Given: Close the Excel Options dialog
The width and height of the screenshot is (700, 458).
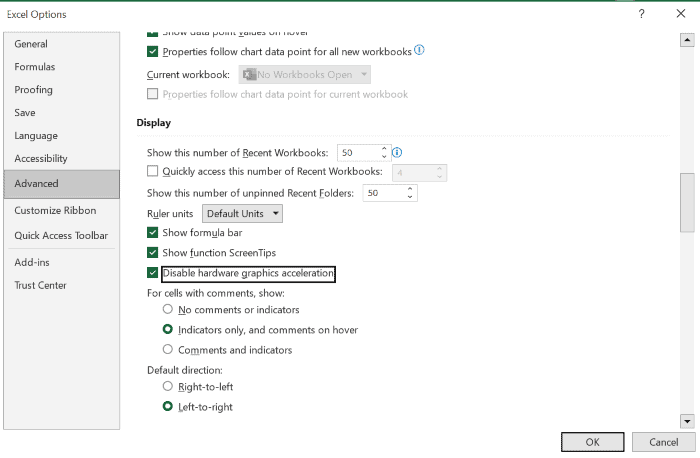Looking at the screenshot, I should coord(680,14).
